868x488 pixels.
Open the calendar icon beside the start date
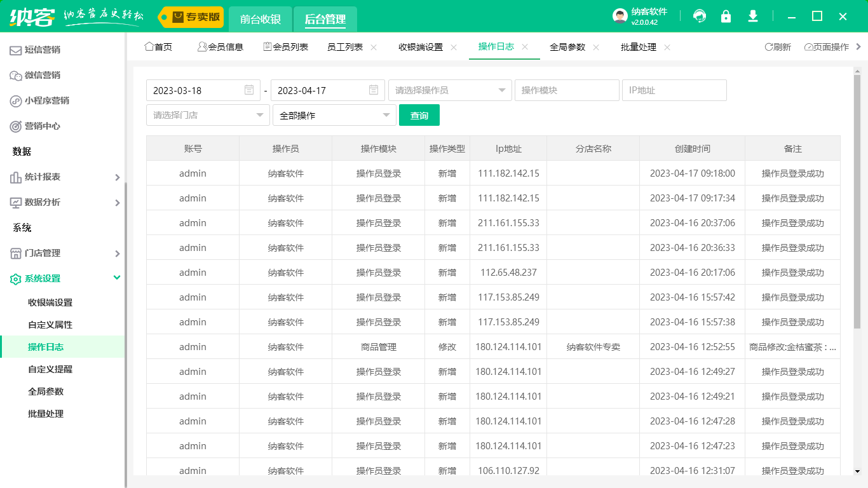[x=250, y=90]
